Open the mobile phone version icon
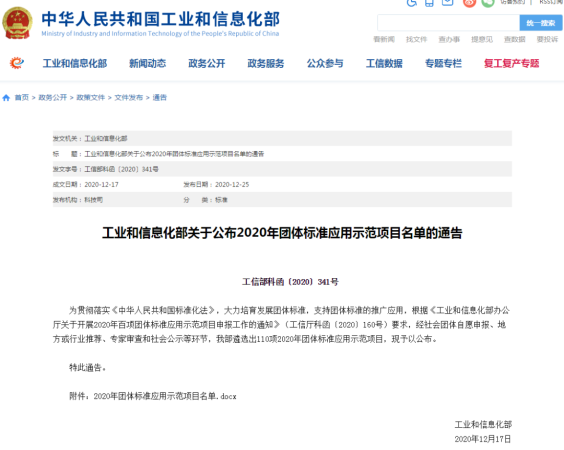Image resolution: width=564 pixels, height=450 pixels. (429, 3)
